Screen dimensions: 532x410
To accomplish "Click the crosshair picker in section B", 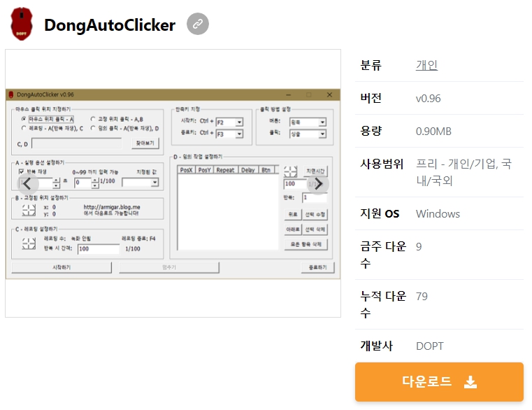I will [29, 211].
